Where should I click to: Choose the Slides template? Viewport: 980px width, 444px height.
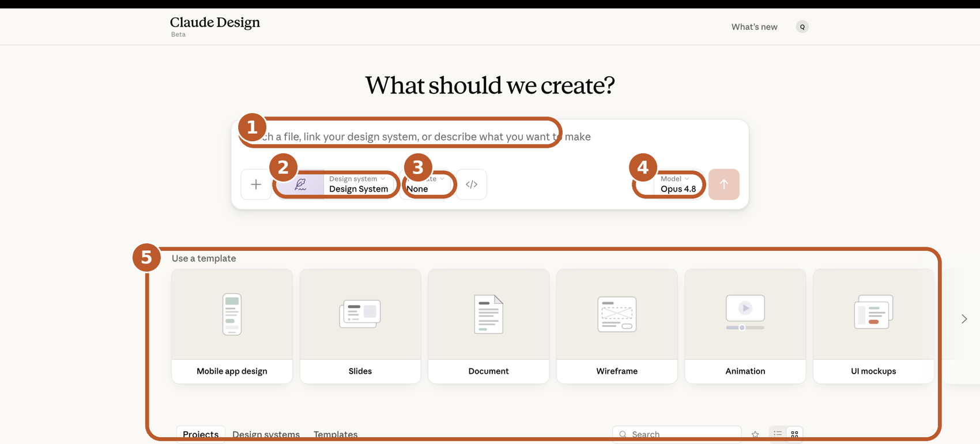pos(360,326)
